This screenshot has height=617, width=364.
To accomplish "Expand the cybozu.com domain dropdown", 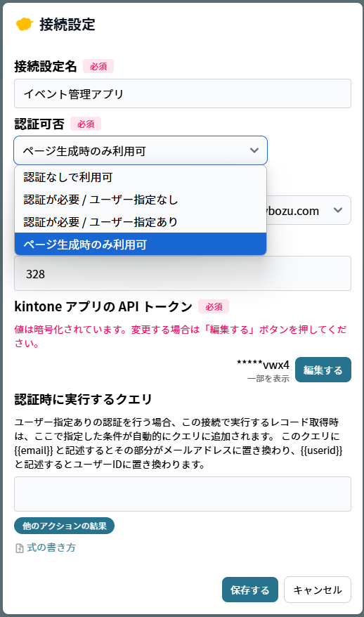I will click(337, 210).
